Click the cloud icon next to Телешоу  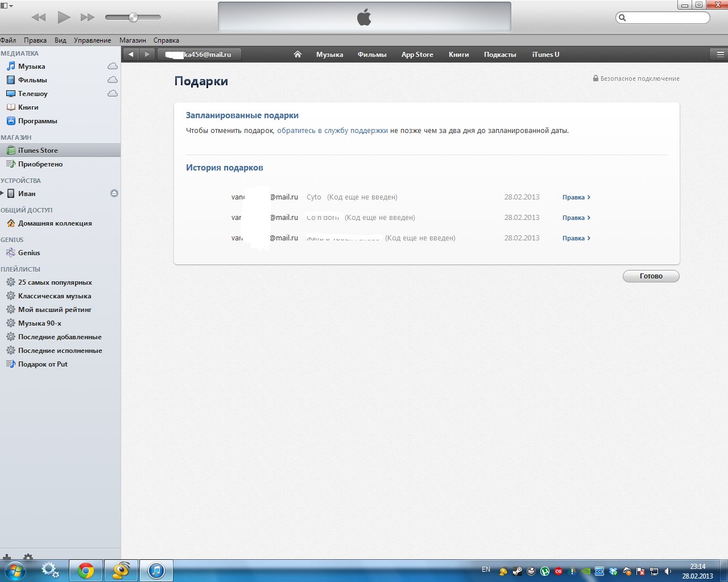pos(113,94)
